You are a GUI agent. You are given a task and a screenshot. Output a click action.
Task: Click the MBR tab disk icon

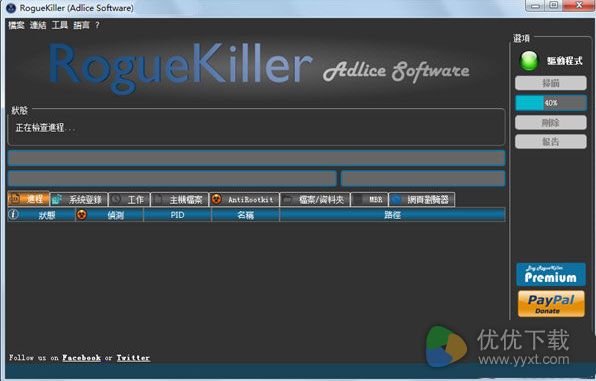pos(358,199)
